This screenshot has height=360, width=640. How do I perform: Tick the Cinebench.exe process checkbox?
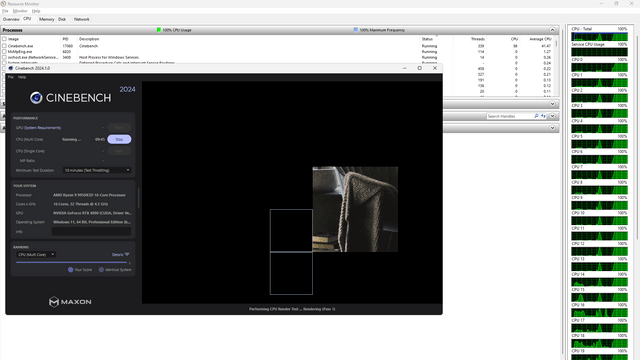coord(4,46)
